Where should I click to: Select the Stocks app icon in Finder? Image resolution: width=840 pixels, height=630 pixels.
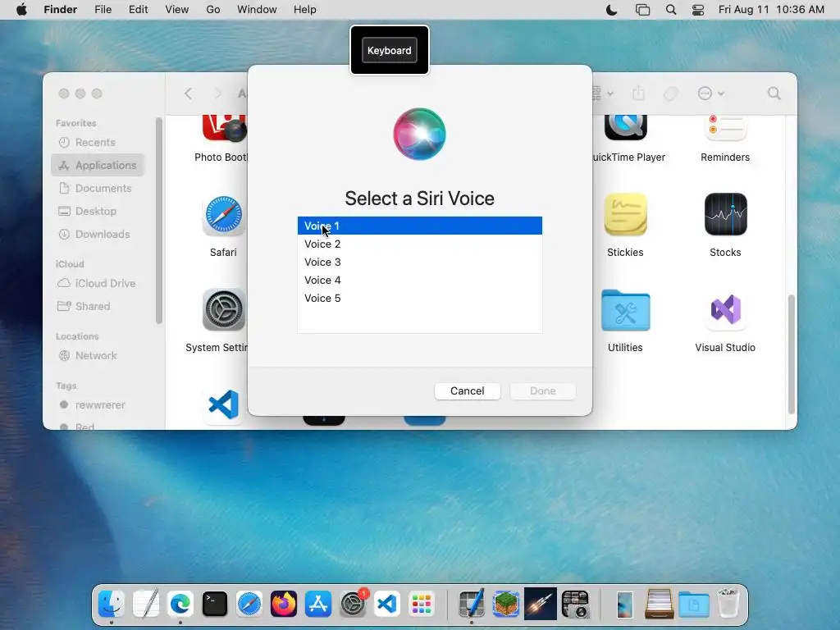pos(725,215)
